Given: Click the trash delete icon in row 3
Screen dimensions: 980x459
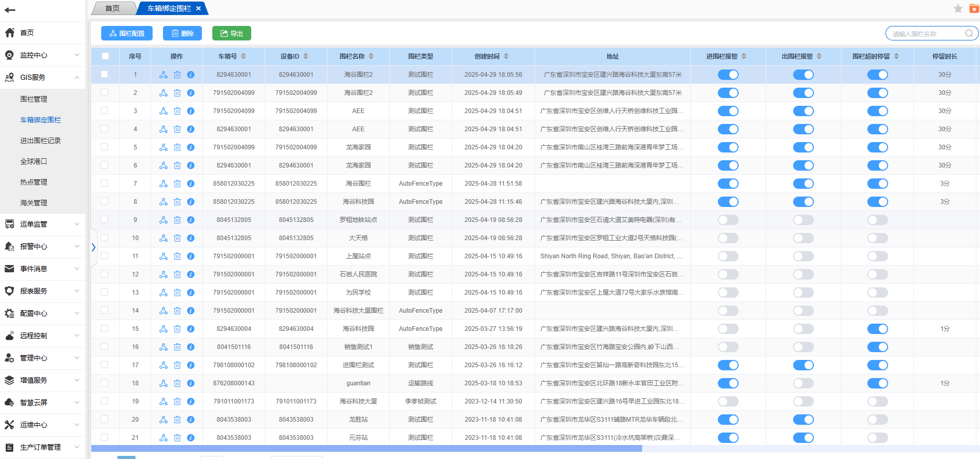Looking at the screenshot, I should pos(177,111).
